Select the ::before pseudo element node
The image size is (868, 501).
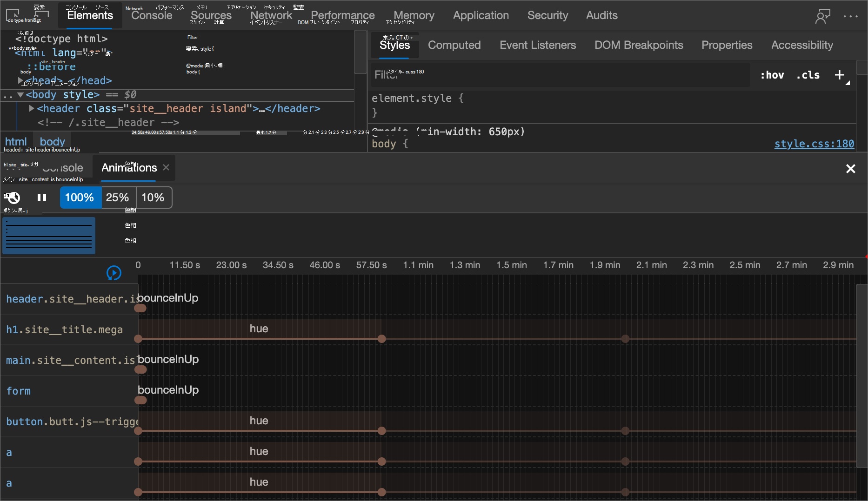pos(51,66)
